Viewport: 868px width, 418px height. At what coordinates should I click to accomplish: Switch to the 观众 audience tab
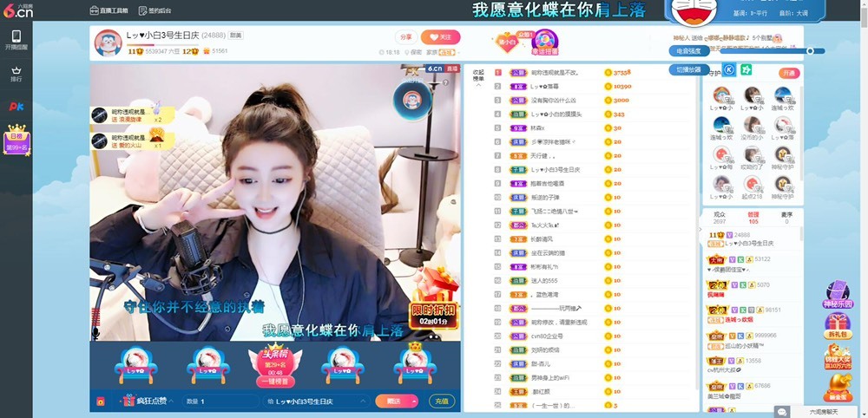[x=719, y=218]
